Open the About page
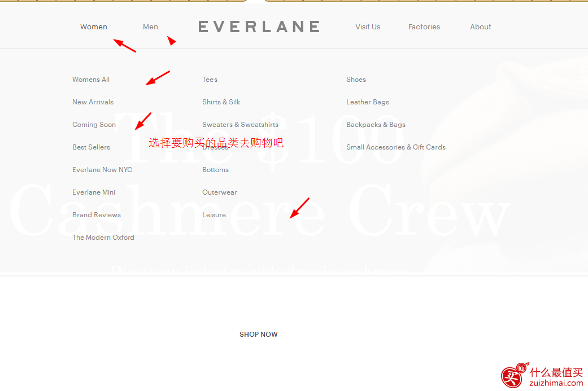This screenshot has height=391, width=588. (x=481, y=27)
